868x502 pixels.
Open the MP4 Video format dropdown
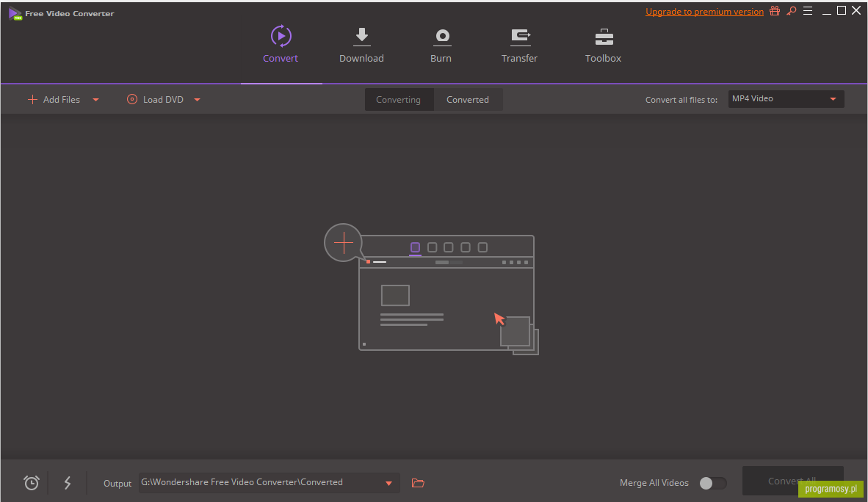click(786, 99)
